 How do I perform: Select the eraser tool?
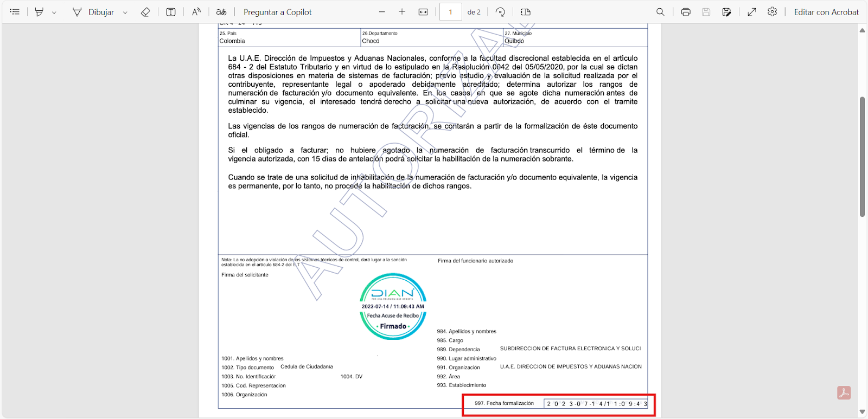pyautogui.click(x=145, y=12)
